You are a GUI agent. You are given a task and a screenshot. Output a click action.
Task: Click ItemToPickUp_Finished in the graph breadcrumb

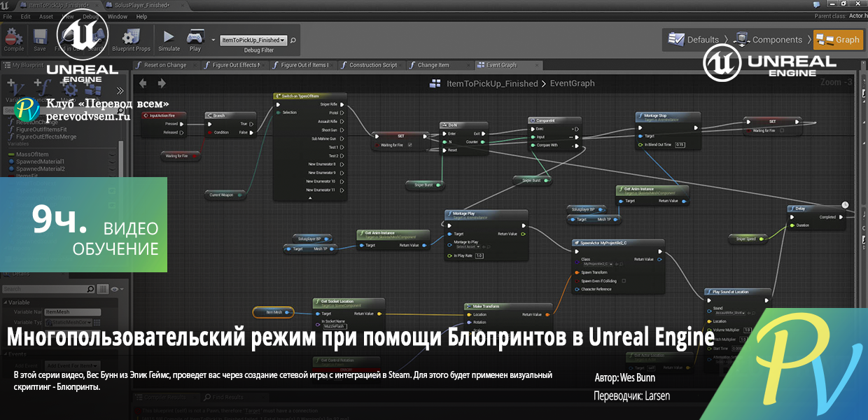pyautogui.click(x=492, y=83)
